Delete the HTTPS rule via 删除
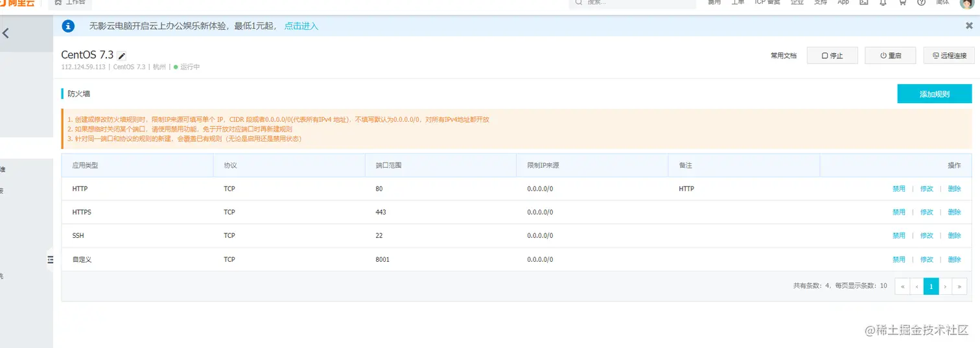This screenshot has width=980, height=348. tap(955, 212)
